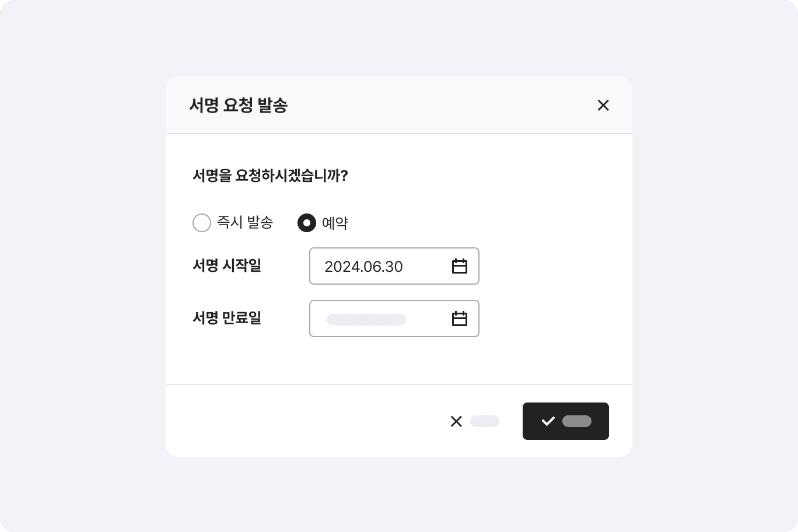
Task: Select the 즉시 발송 radio button
Action: [202, 223]
